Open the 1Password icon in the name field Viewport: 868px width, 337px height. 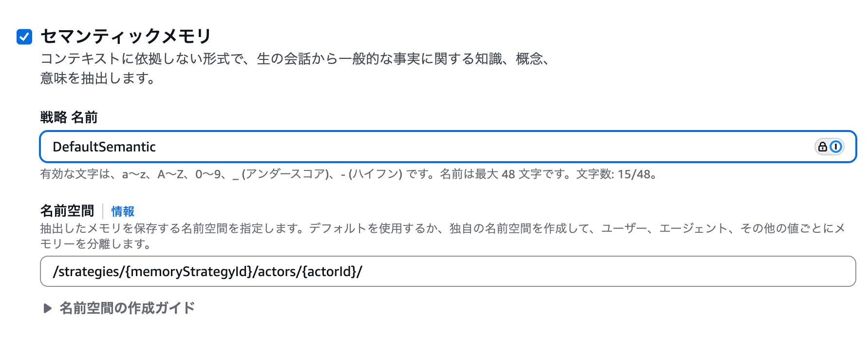[x=836, y=147]
